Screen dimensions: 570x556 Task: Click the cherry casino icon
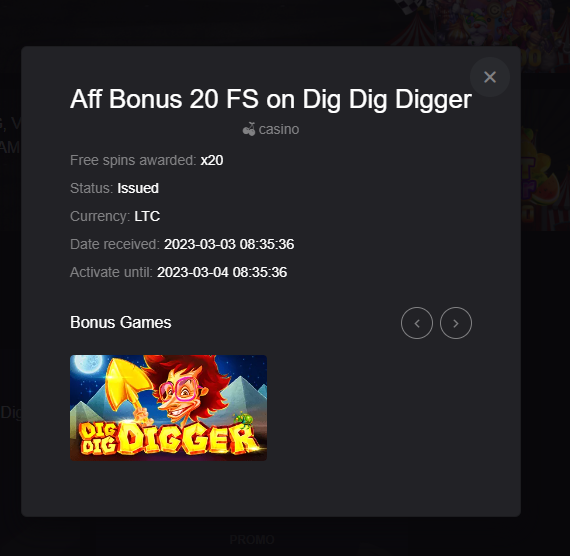coord(249,129)
